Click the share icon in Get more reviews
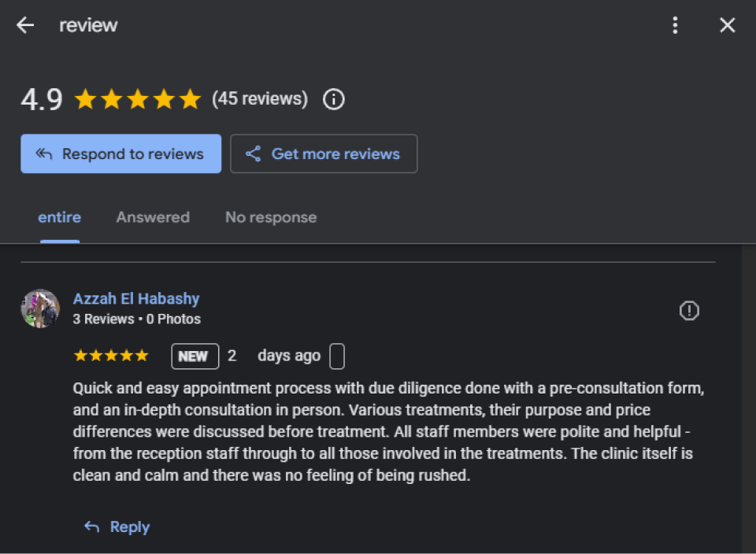 tap(253, 153)
